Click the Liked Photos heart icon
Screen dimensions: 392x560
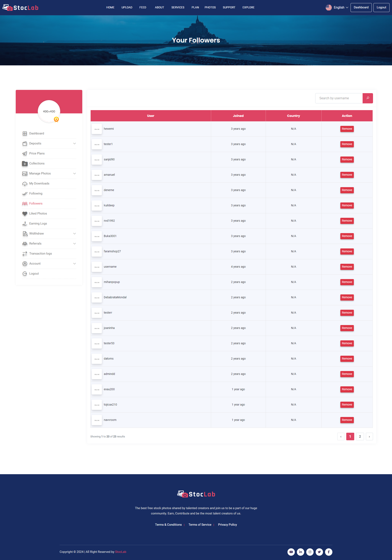click(x=25, y=213)
